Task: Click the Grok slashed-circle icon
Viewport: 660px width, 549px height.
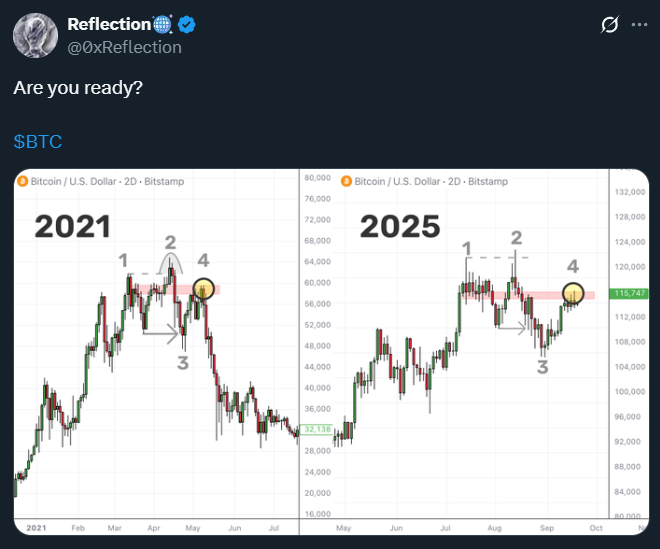Action: pyautogui.click(x=610, y=24)
